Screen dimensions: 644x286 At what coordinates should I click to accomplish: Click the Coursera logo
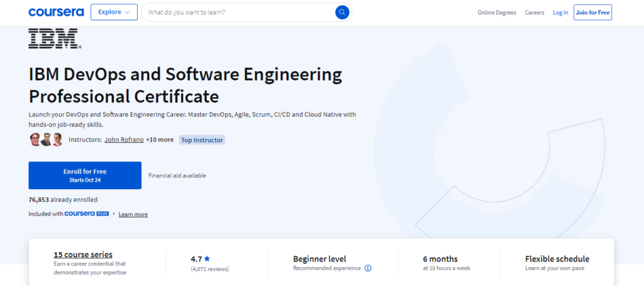56,13
